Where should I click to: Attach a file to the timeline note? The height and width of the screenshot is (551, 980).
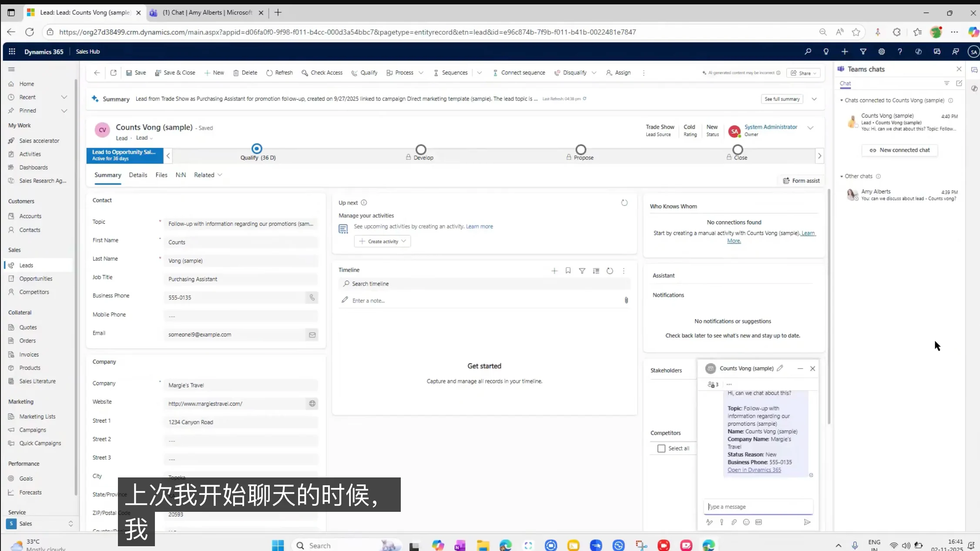(x=626, y=300)
